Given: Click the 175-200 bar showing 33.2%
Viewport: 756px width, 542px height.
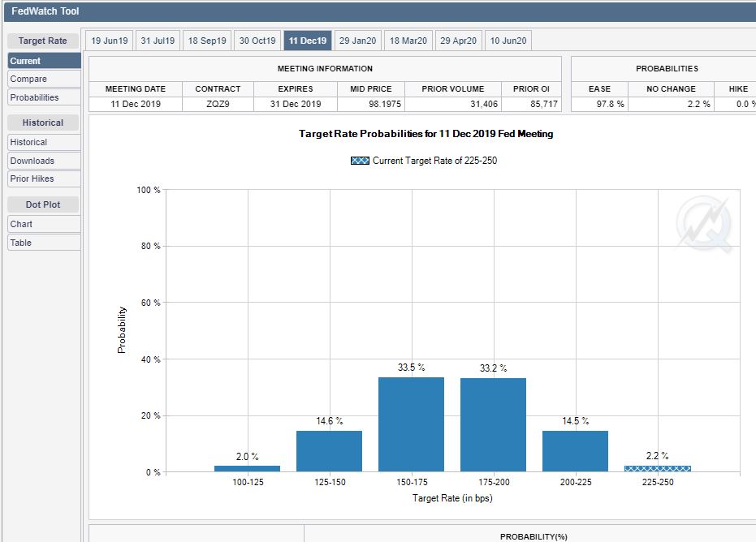Looking at the screenshot, I should coord(493,425).
